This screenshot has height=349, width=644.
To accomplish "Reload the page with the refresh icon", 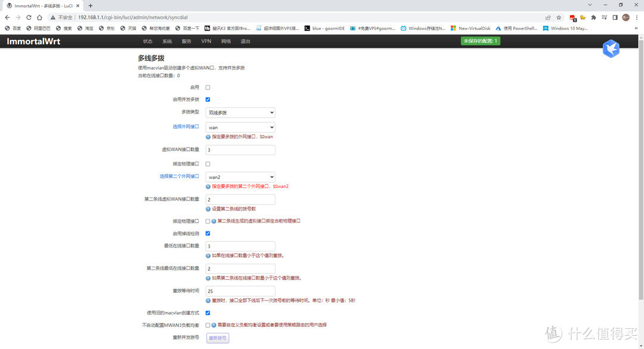I will [29, 17].
